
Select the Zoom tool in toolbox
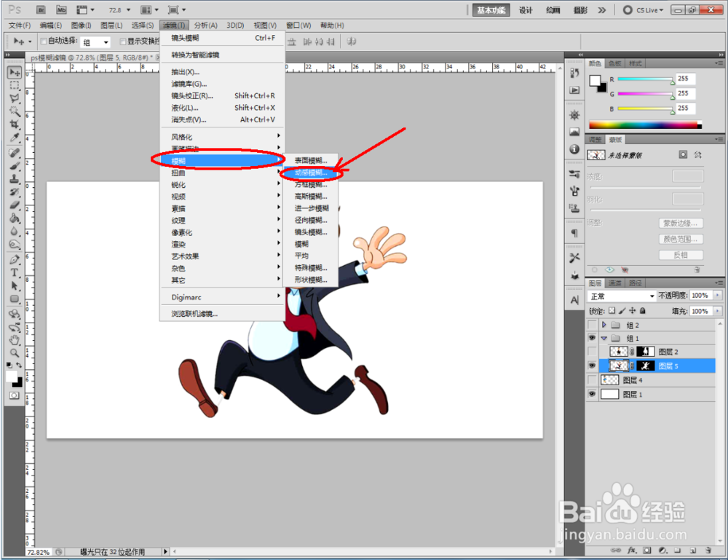pyautogui.click(x=15, y=353)
